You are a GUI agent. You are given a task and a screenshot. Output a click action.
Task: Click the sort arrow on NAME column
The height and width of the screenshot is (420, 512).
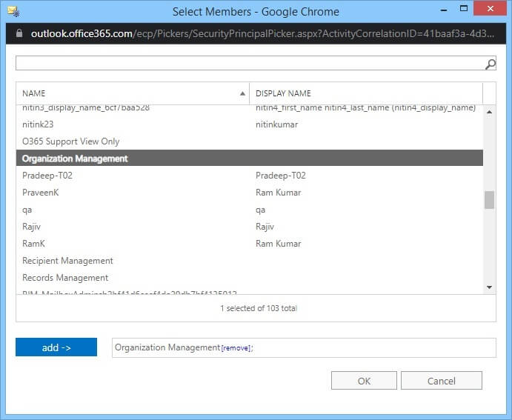click(242, 93)
